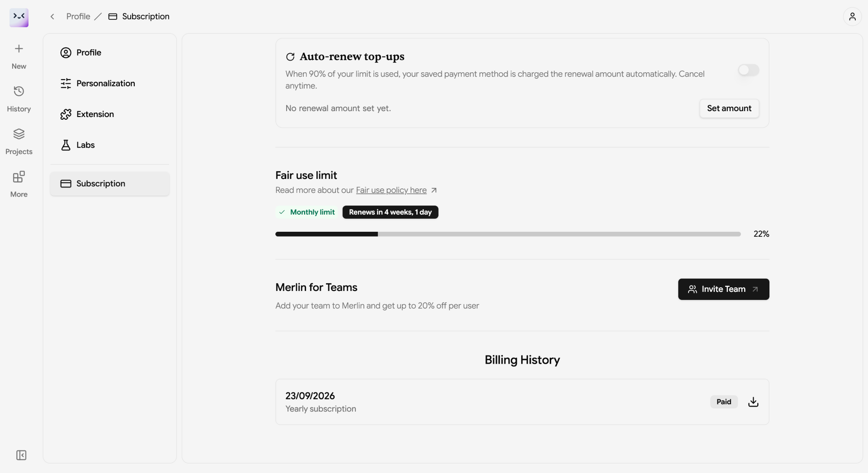Image resolution: width=868 pixels, height=473 pixels.
Task: Click the auto-renew refresh icon
Action: (x=290, y=57)
